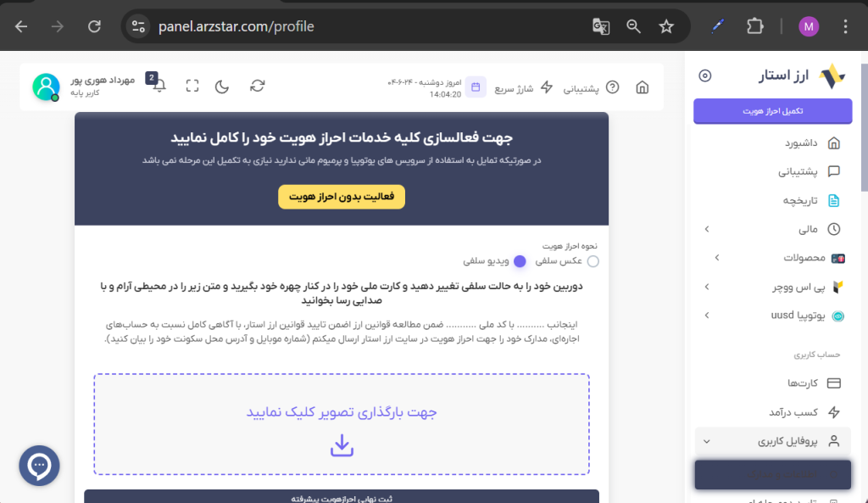Bookmark this page with star icon
This screenshot has width=868, height=503.
pos(666,26)
